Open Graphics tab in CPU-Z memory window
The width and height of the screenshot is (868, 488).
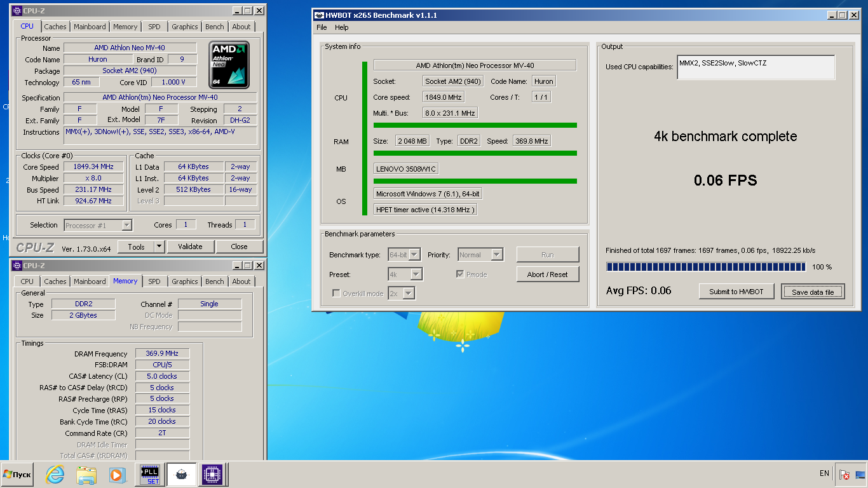coord(185,281)
